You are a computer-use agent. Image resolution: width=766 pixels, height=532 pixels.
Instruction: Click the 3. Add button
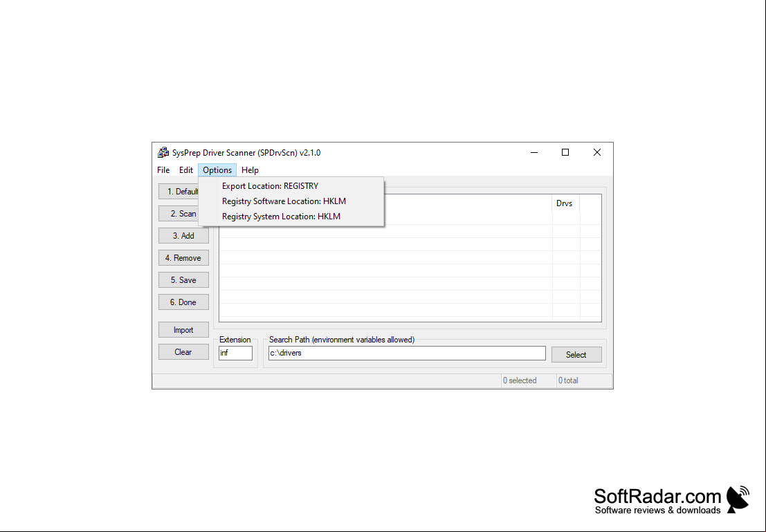[x=183, y=235]
